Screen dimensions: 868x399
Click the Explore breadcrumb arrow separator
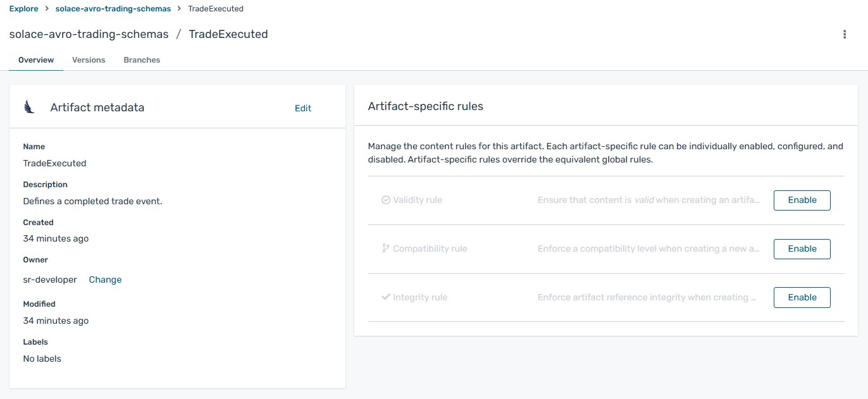click(46, 9)
